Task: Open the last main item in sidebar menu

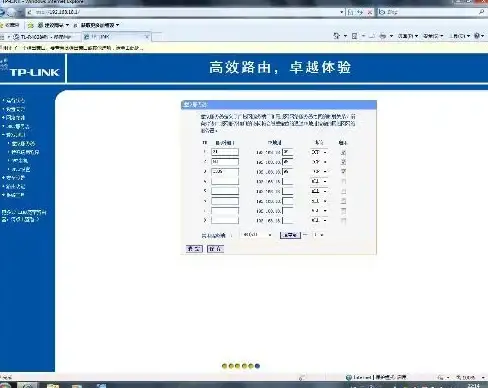Action: pyautogui.click(x=15, y=195)
